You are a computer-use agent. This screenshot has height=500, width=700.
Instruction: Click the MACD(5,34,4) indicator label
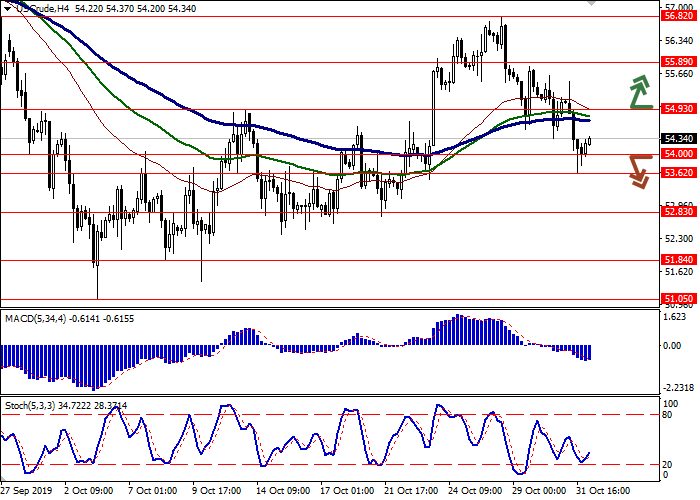click(x=37, y=318)
